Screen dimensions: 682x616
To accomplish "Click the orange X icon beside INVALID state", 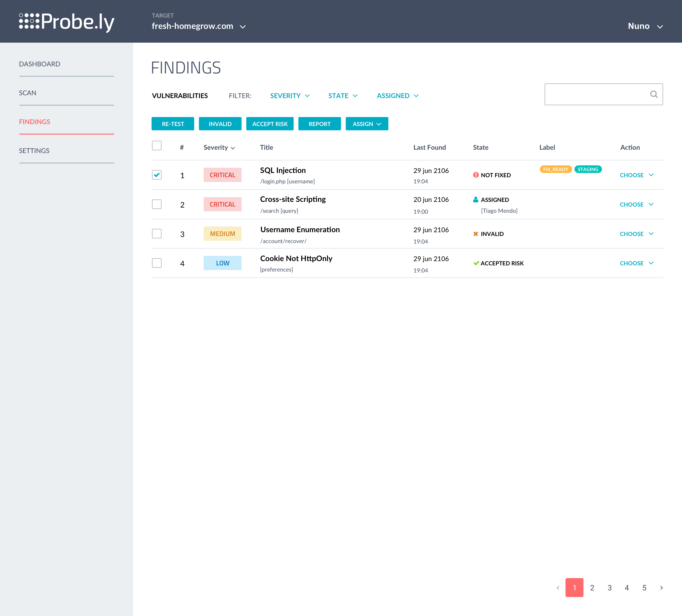I will (476, 234).
